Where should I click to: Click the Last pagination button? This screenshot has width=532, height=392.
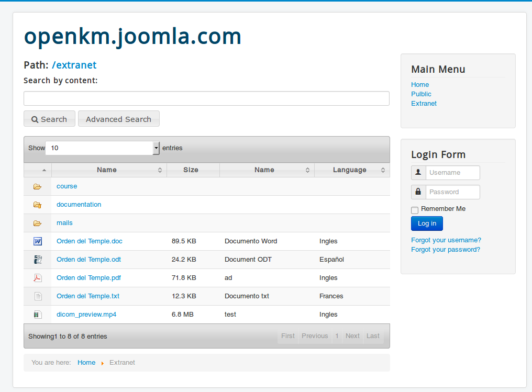[x=373, y=335]
